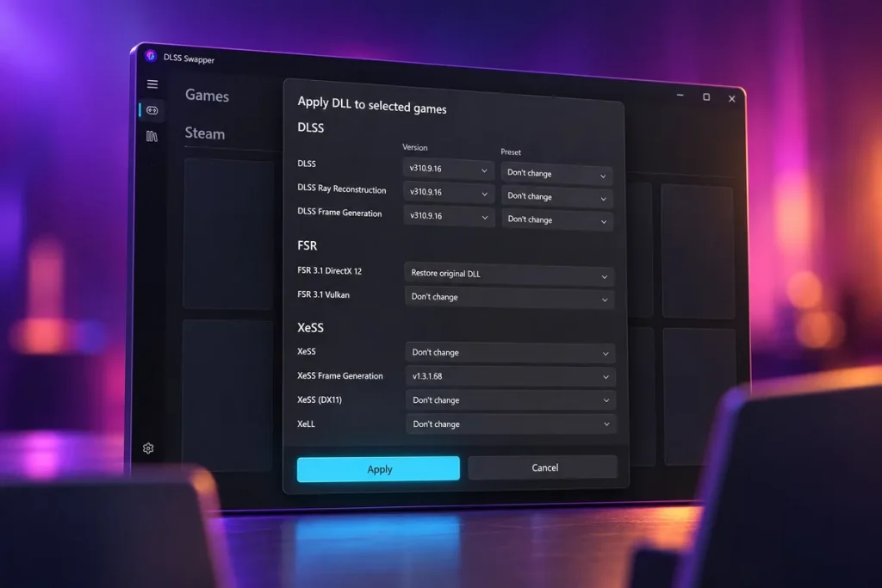Select the Games controller icon in sidebar

(152, 110)
